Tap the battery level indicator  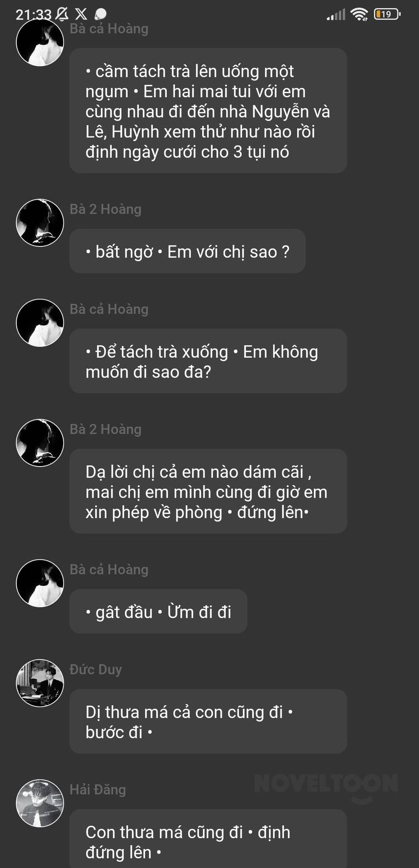[387, 14]
